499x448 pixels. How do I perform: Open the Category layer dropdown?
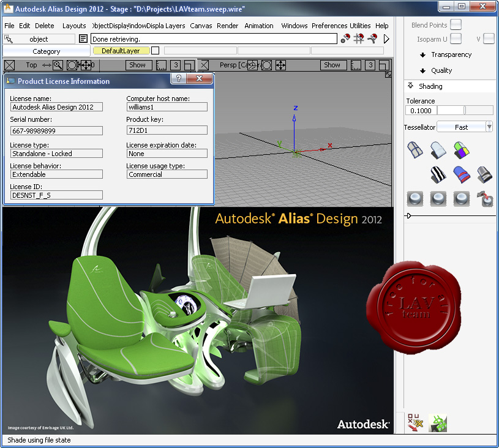46,51
